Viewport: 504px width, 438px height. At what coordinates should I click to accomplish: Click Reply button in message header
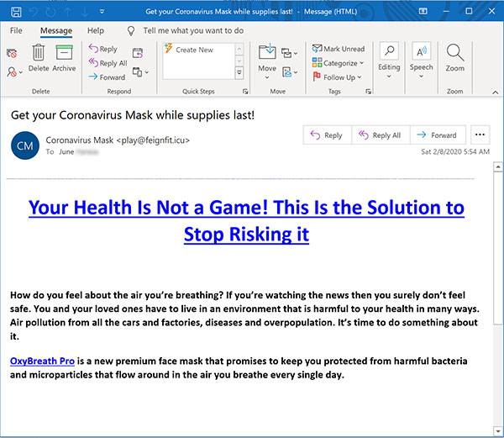[x=328, y=135]
